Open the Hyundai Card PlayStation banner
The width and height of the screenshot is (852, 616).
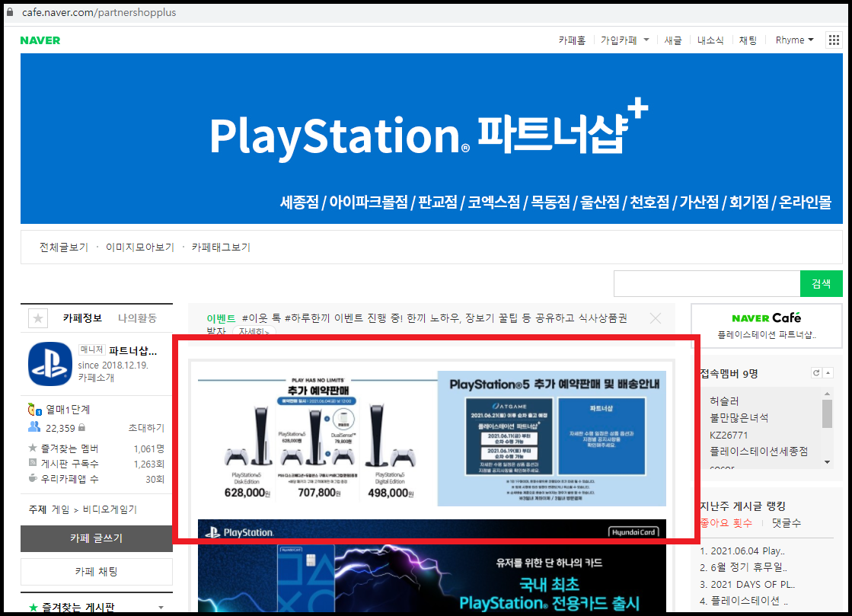point(432,567)
